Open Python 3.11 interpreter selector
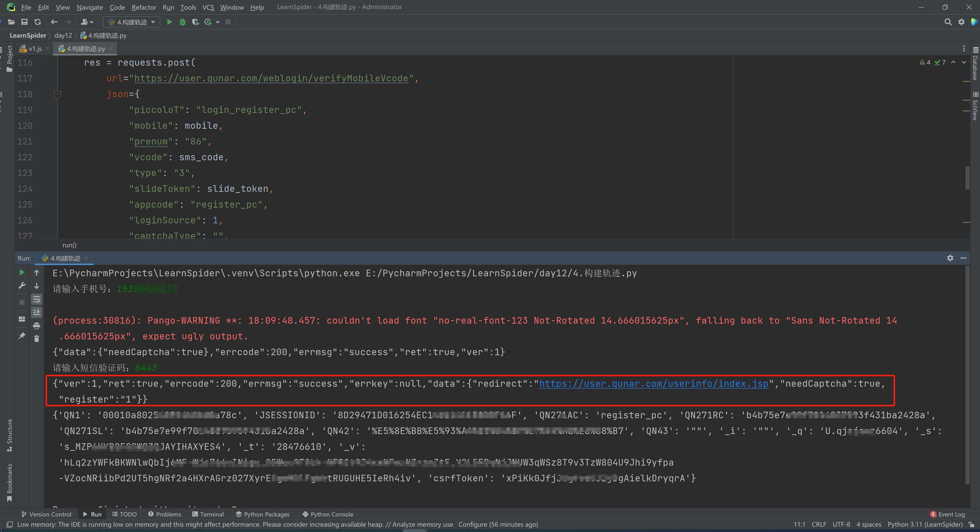This screenshot has height=532, width=980. [925, 525]
